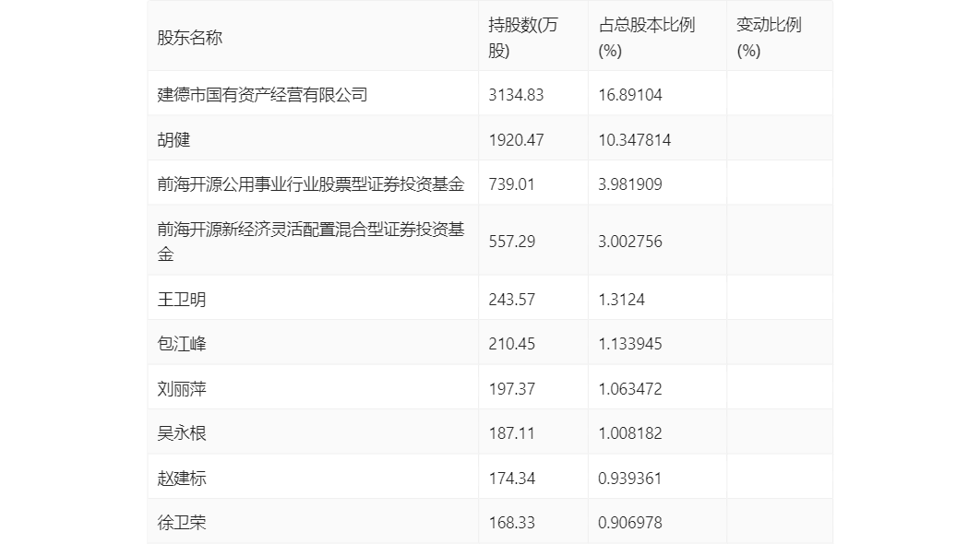Click the 557.29 shares value

tap(512, 242)
